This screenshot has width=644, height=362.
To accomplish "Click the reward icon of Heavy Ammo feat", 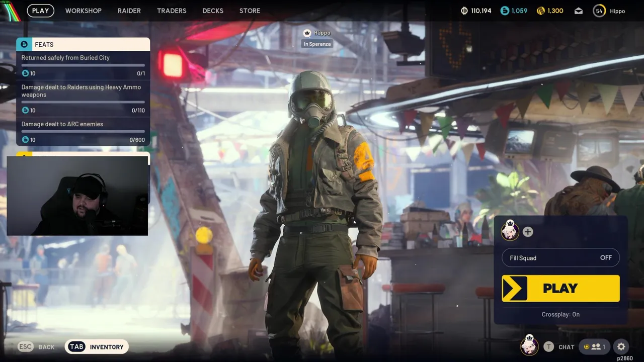I will [25, 110].
